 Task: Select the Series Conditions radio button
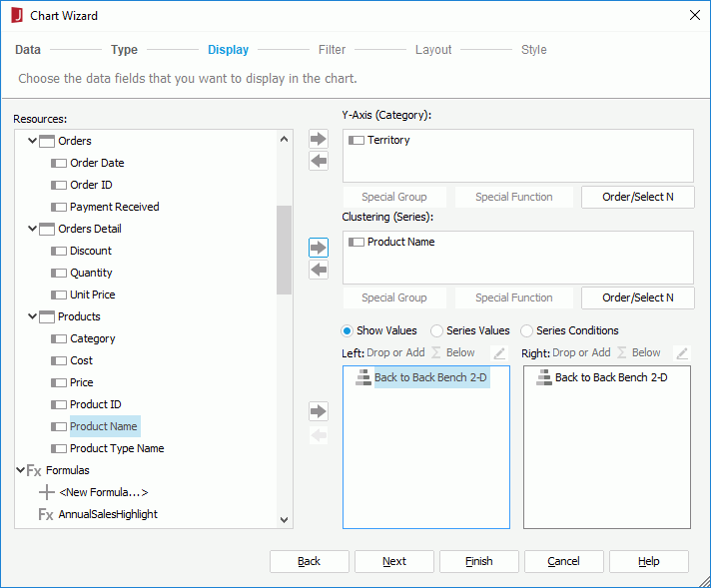[x=526, y=331]
